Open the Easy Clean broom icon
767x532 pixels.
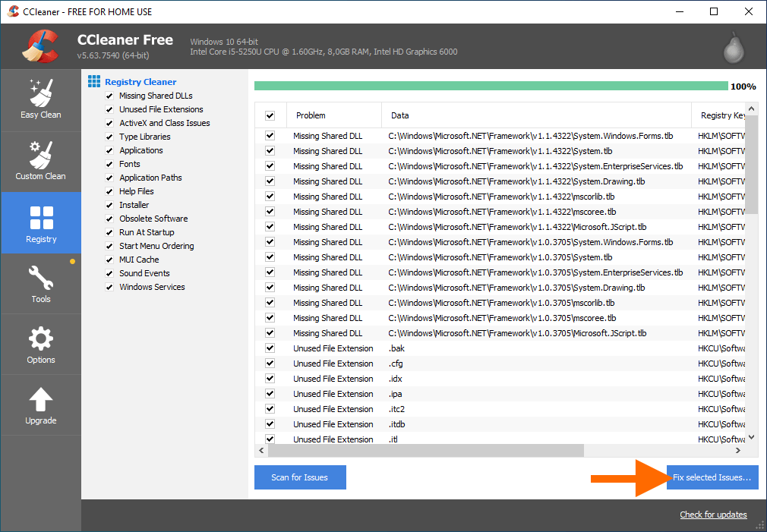tap(40, 93)
